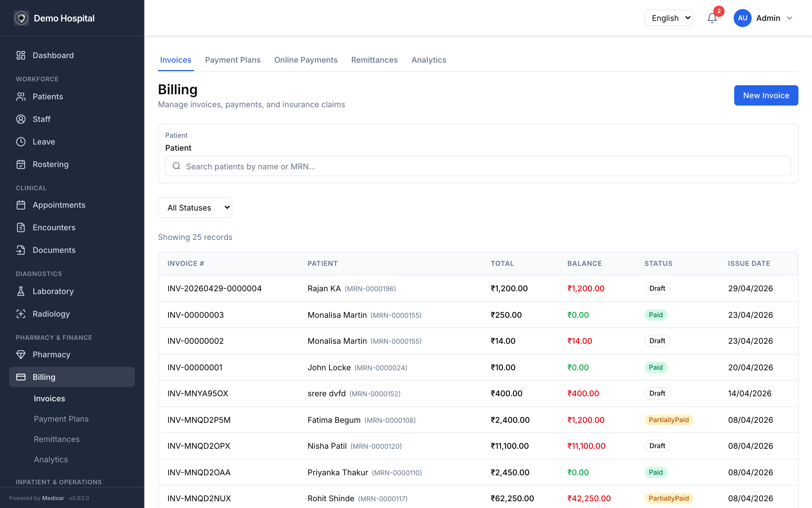
Task: Select Invoices in the sidebar submenu
Action: 49,398
